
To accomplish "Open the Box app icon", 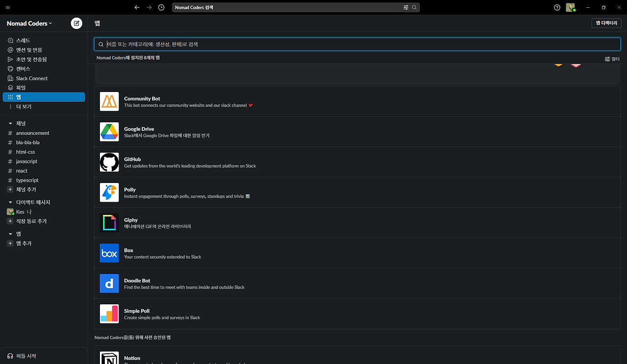I will click(109, 253).
